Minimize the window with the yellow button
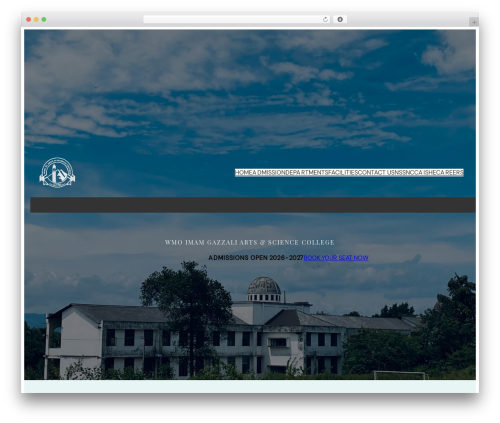Screen dimensions: 500x423 (x=36, y=20)
